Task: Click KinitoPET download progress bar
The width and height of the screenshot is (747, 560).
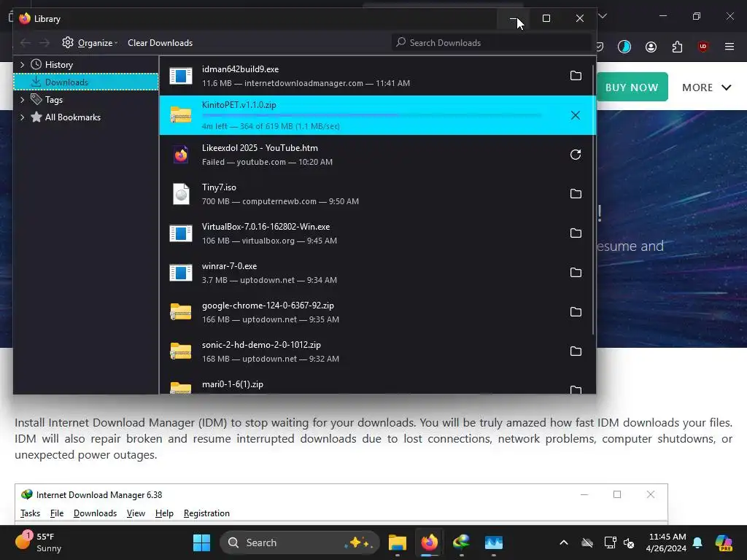Action: click(x=371, y=114)
